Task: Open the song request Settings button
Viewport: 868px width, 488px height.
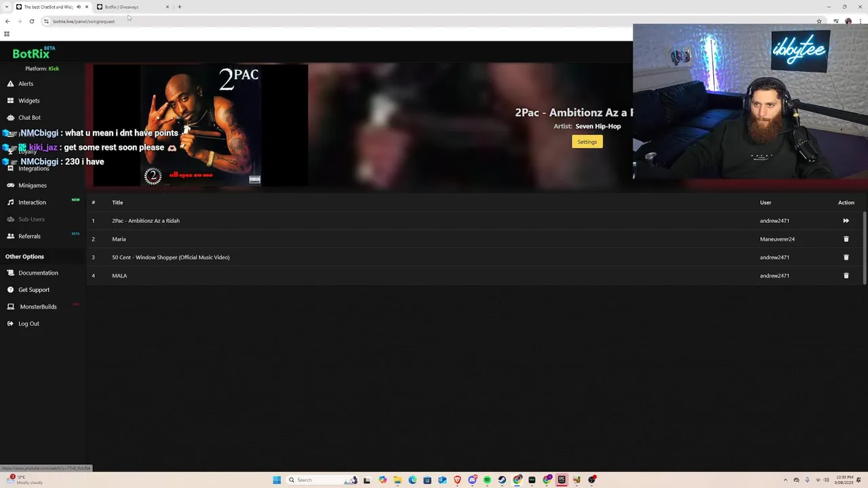Action: click(587, 142)
